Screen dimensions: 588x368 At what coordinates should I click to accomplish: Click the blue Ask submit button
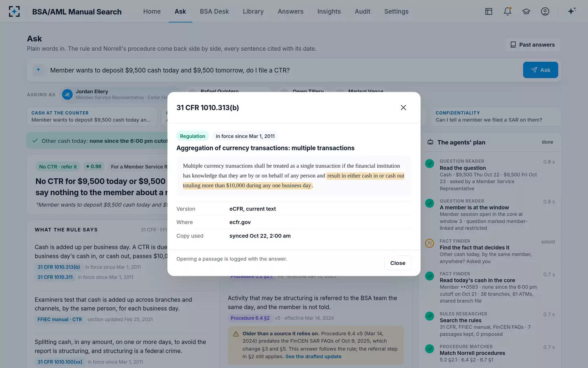(541, 70)
